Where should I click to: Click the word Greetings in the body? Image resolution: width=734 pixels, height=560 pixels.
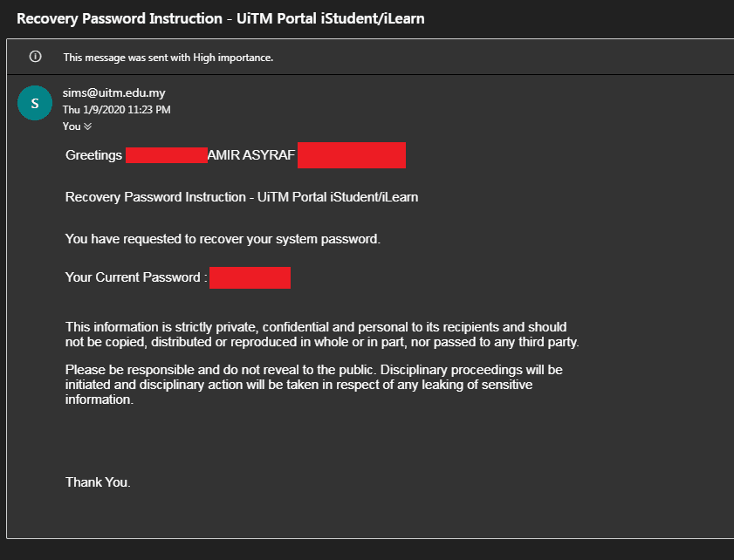click(93, 155)
